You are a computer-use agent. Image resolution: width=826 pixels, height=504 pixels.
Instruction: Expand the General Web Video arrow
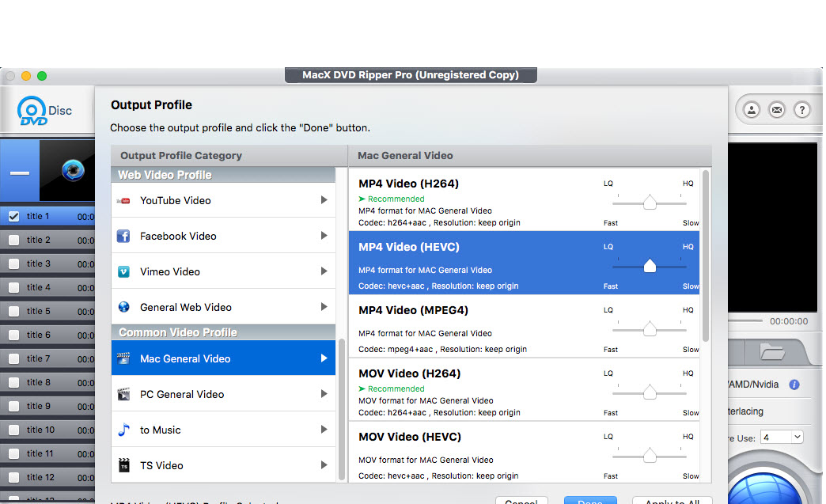tap(324, 307)
